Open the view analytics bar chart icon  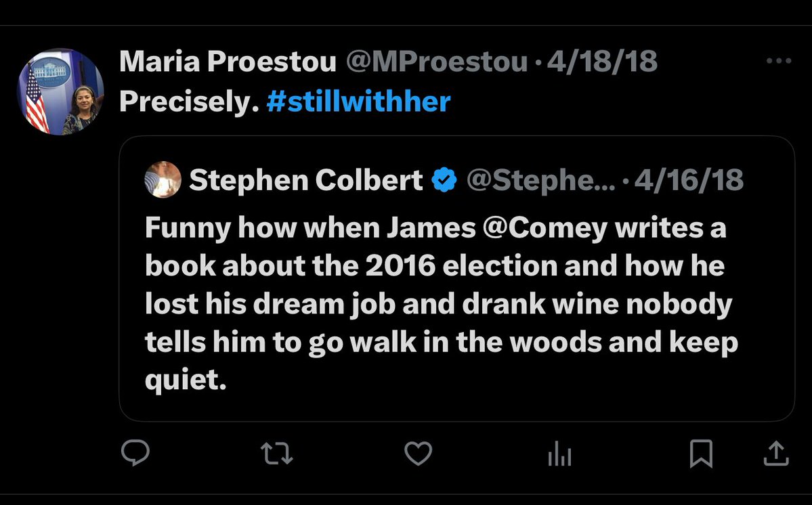tap(559, 455)
